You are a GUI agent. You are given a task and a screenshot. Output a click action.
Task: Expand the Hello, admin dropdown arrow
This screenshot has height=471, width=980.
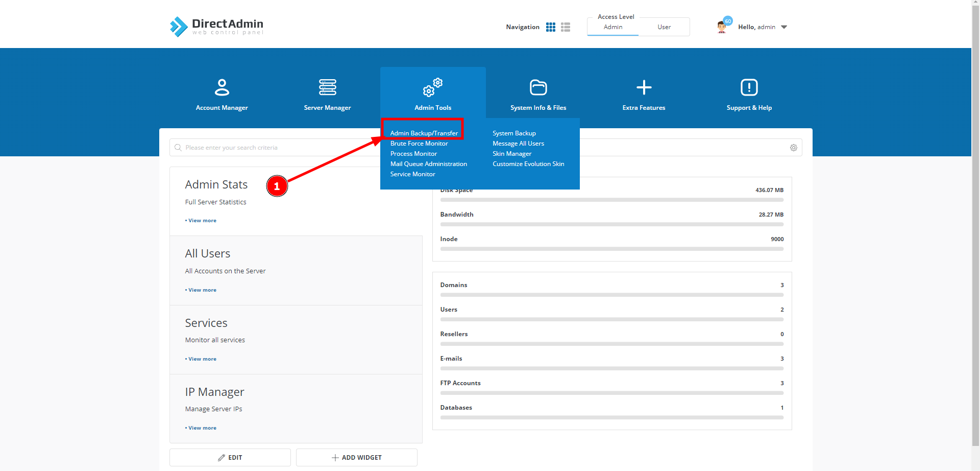(784, 27)
